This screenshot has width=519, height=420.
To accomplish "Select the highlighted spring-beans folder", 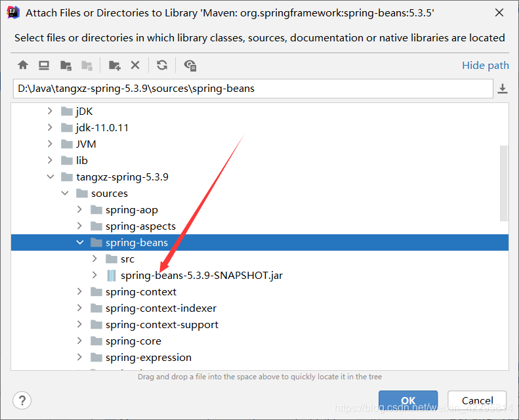I will coord(260,242).
